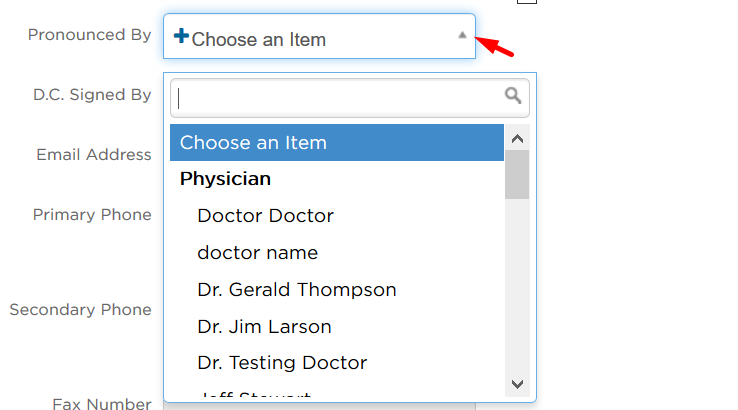Click the Primary Phone label

92,215
